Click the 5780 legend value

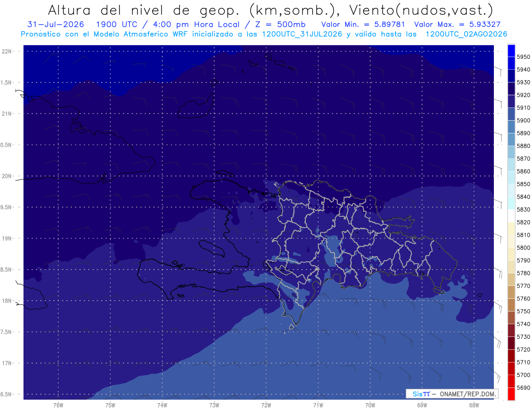click(x=524, y=273)
